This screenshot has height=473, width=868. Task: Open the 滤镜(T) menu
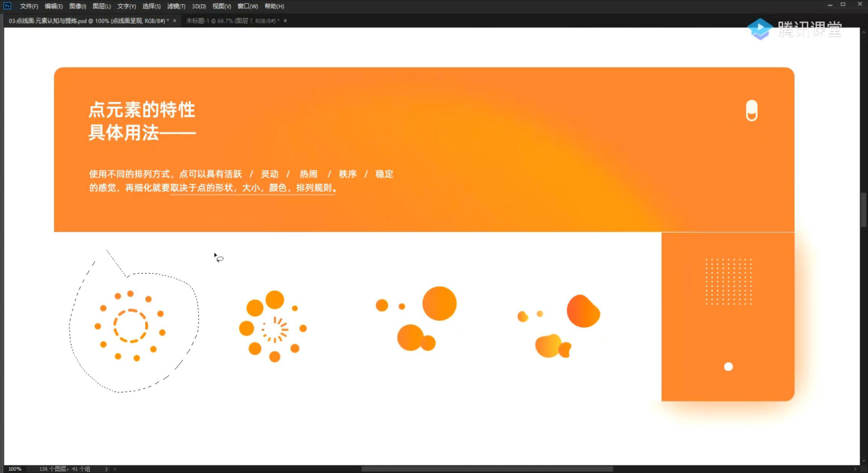pyautogui.click(x=176, y=6)
